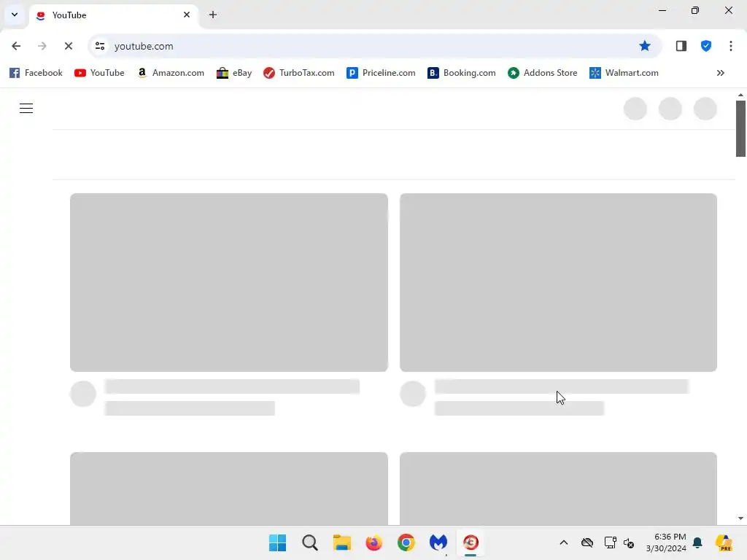Go back to the previous page
Viewport: 747px width, 560px height.
[16, 46]
